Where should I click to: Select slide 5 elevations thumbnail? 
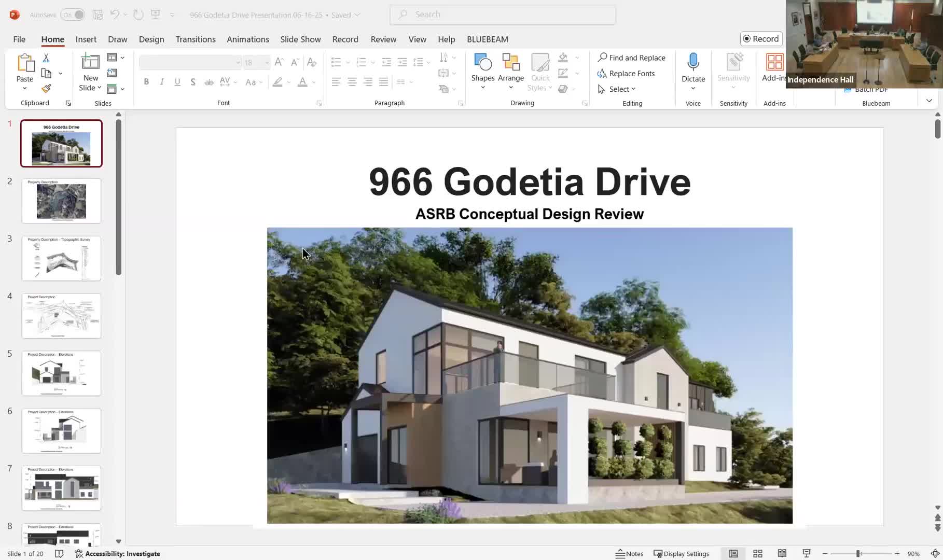61,373
